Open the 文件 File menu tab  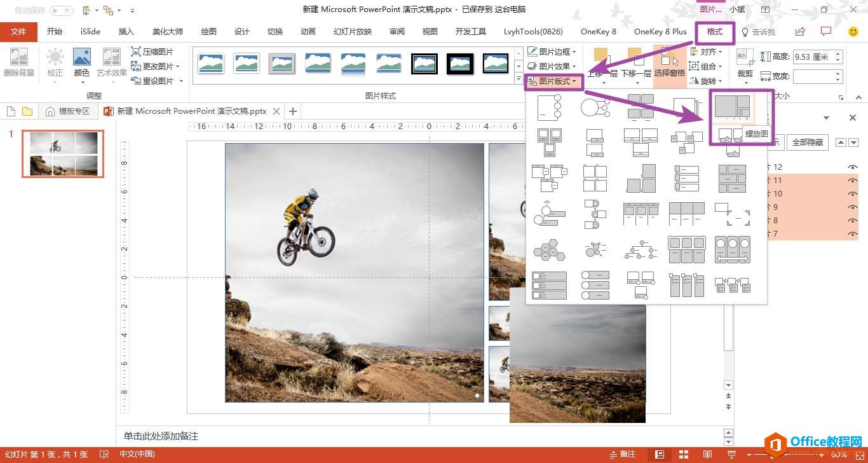click(x=18, y=31)
